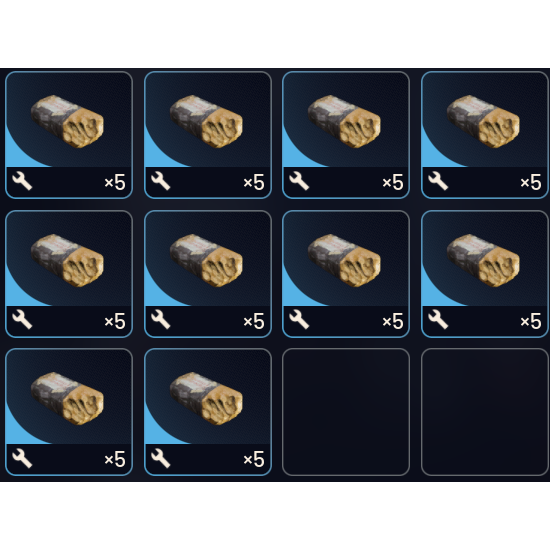Click the wrench icon in the top row's third slot
The image size is (550, 550).
pos(299,181)
